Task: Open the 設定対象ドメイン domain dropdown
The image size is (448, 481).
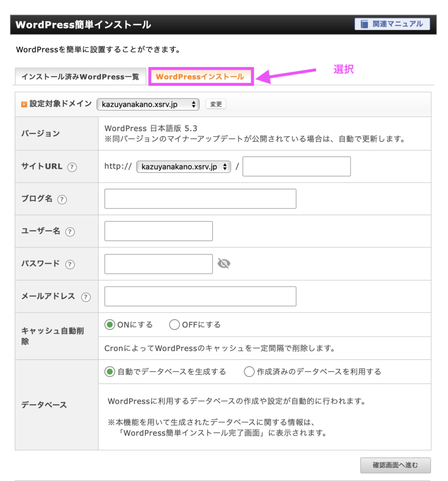Action: pos(148,104)
